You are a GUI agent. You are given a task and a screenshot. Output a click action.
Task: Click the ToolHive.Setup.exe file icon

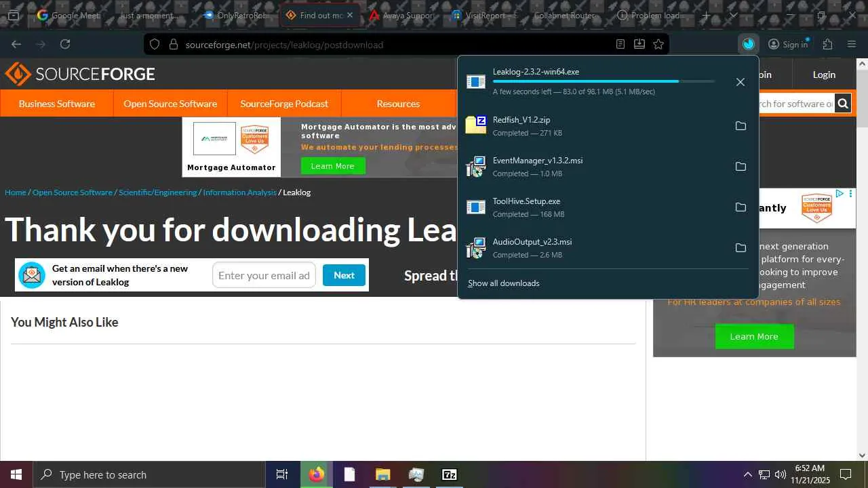(x=476, y=207)
